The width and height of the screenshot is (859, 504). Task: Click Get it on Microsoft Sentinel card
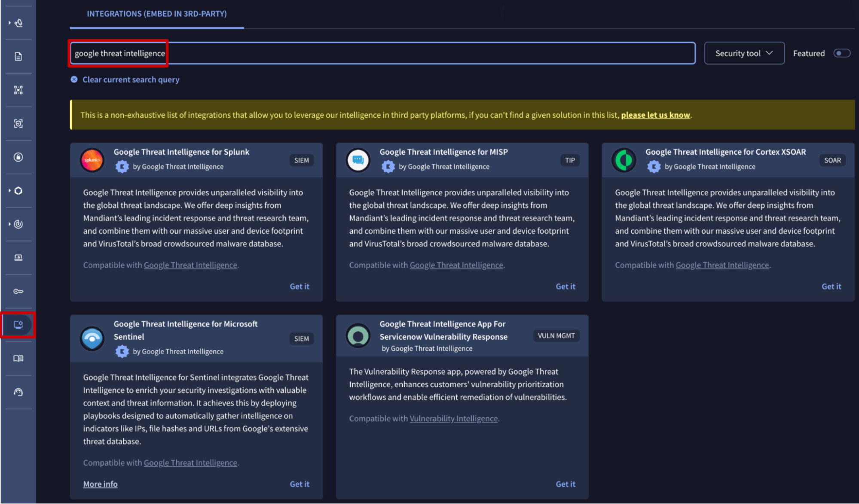coord(300,484)
